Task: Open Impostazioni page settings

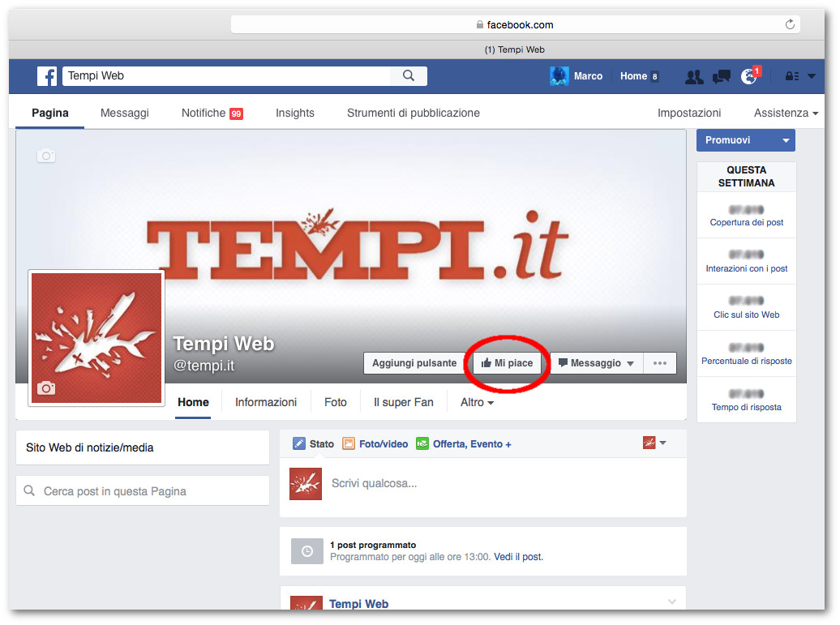Action: coord(689,113)
